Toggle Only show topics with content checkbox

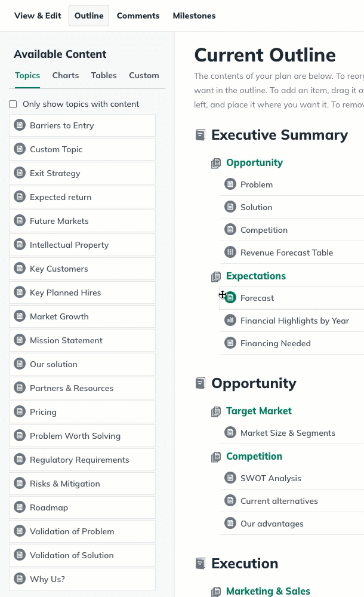(x=13, y=104)
